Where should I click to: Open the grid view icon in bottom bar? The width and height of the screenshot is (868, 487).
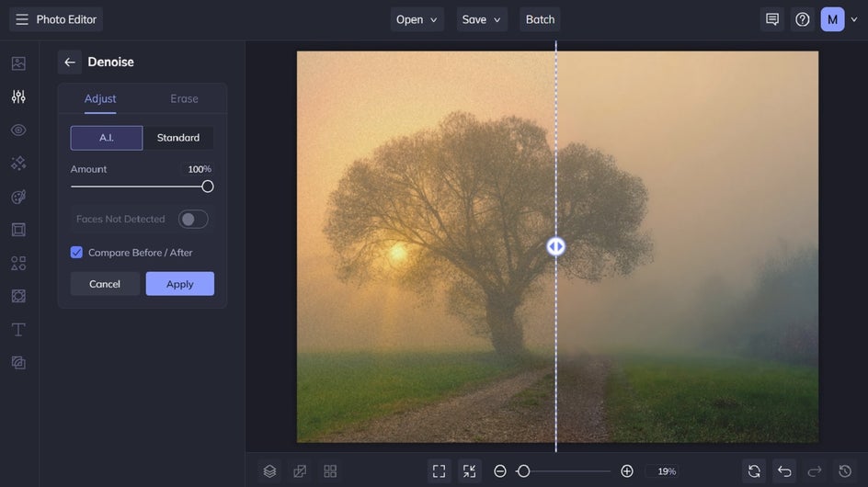(x=330, y=471)
